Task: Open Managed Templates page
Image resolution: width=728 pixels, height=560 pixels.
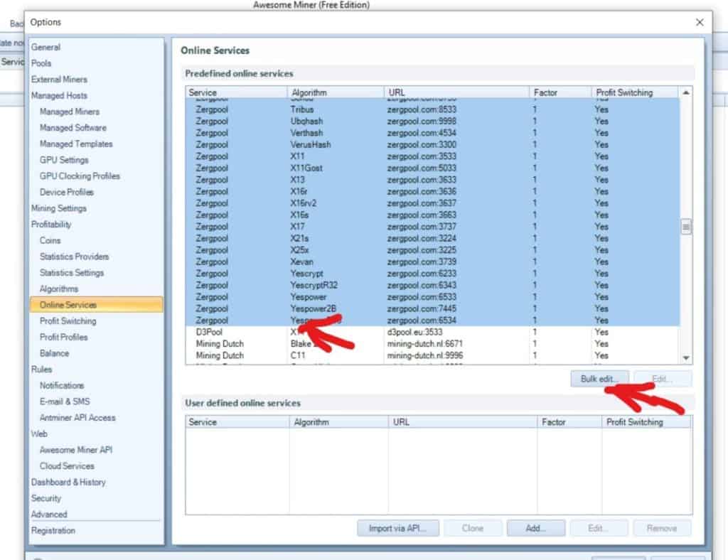Action: coord(76,144)
